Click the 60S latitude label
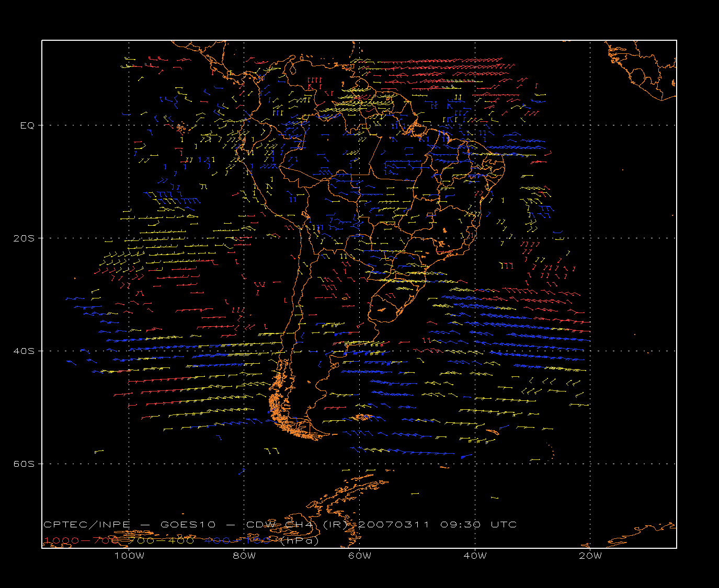The height and width of the screenshot is (588, 719). click(24, 464)
